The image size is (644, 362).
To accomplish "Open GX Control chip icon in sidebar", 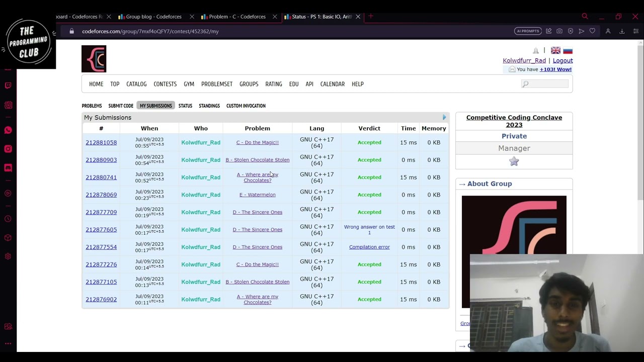I will click(x=8, y=105).
